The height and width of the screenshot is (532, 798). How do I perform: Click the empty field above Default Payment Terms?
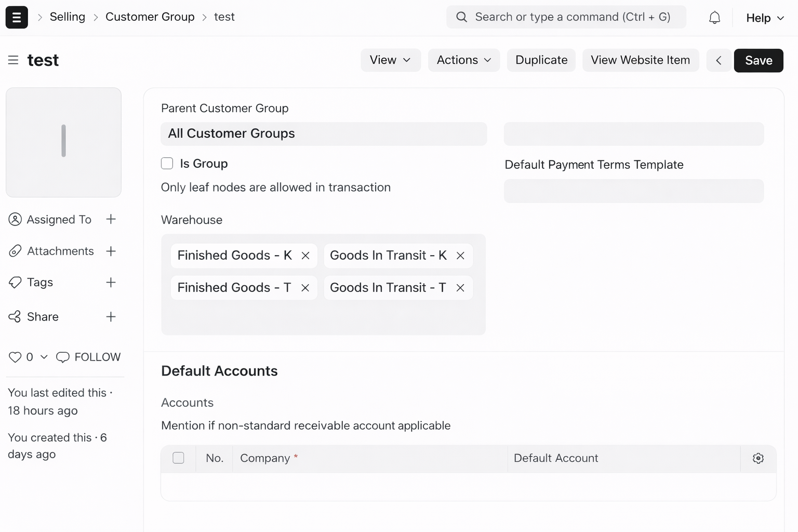coord(634,134)
